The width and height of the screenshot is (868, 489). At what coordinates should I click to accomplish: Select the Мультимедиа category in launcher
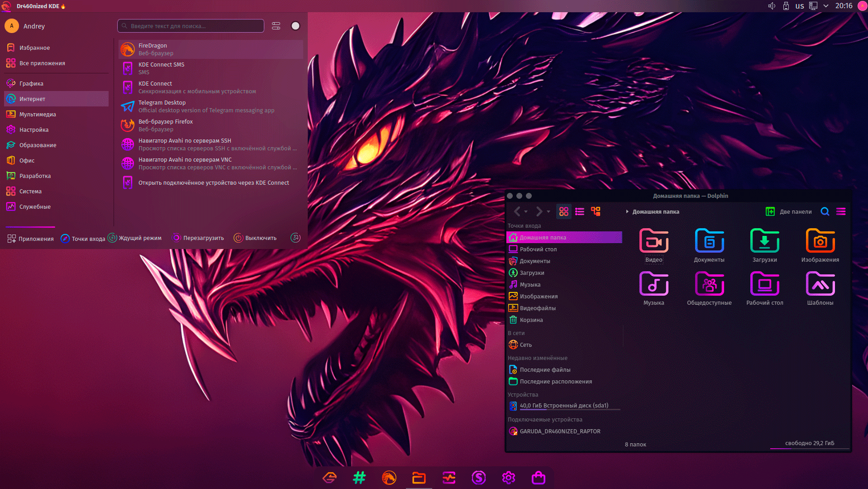pyautogui.click(x=38, y=115)
